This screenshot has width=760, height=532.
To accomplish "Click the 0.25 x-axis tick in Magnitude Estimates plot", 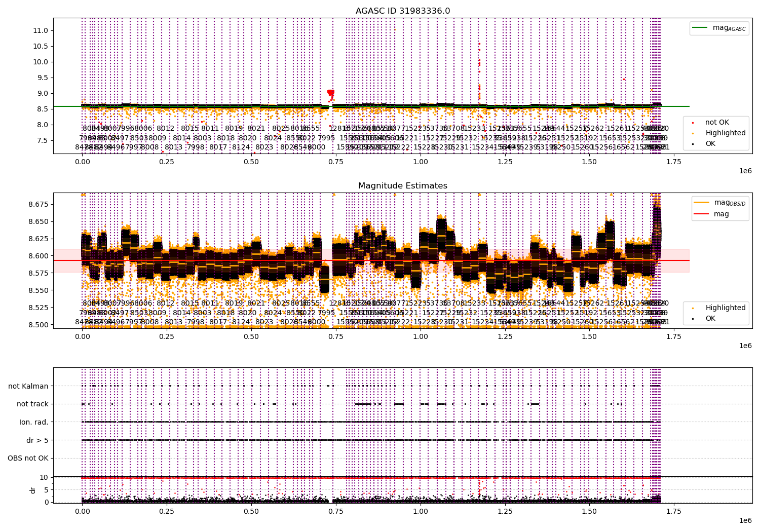I will (167, 336).
